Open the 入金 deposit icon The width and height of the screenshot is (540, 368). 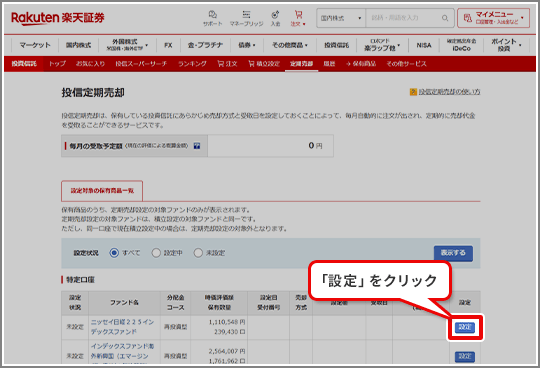coord(275,18)
